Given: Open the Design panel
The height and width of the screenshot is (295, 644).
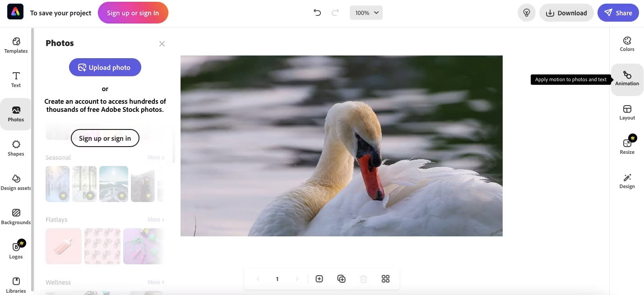Looking at the screenshot, I should tap(627, 180).
